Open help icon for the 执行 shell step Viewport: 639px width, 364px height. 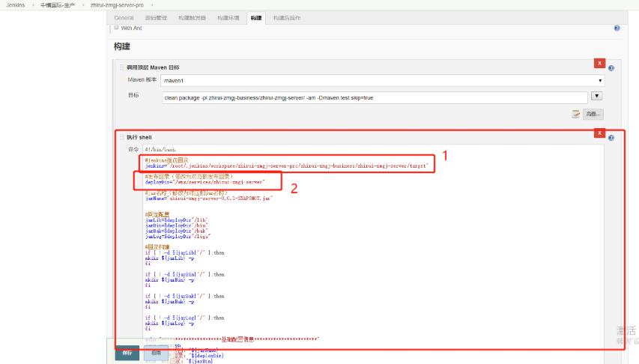[x=611, y=138]
